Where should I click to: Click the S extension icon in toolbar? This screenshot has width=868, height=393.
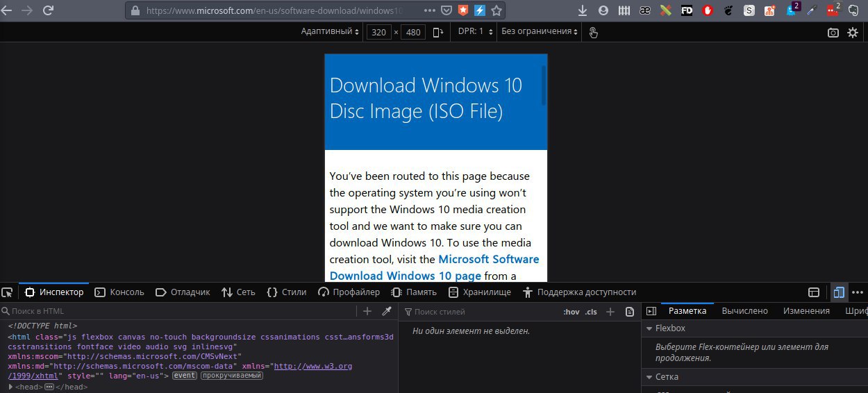click(x=749, y=10)
